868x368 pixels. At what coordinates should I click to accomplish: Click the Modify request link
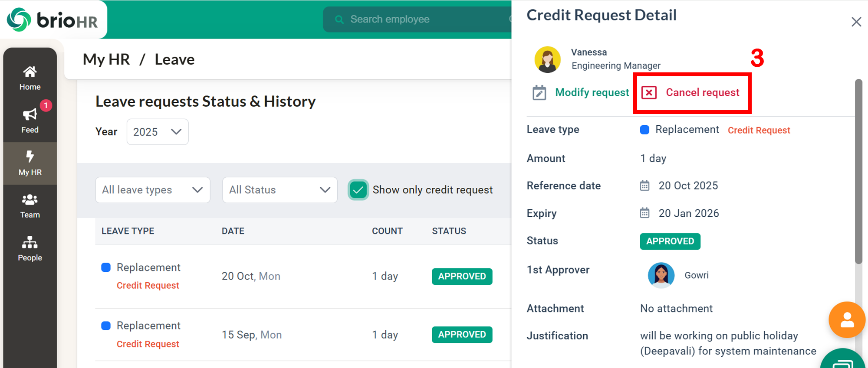tap(592, 93)
